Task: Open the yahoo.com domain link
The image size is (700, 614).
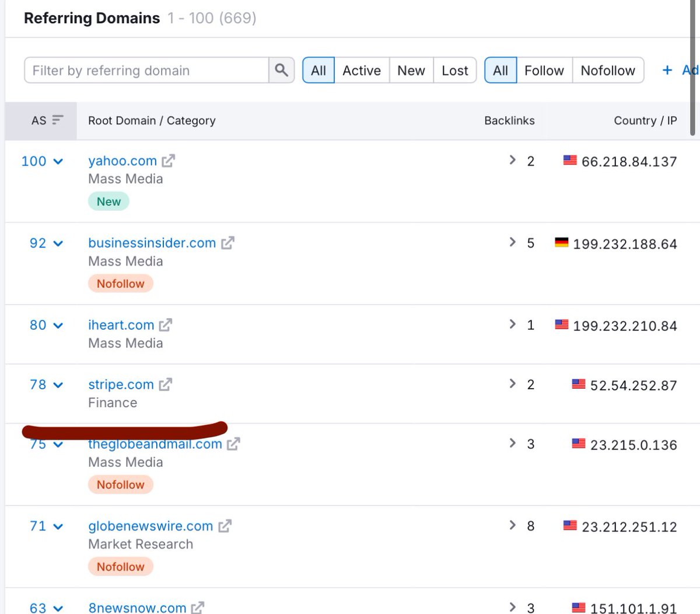Action: [123, 161]
